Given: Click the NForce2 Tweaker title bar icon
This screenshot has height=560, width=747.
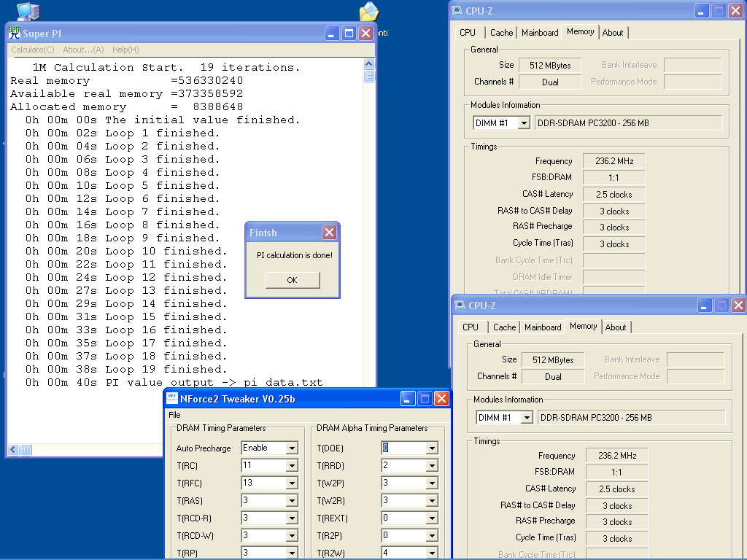Looking at the screenshot, I should click(172, 399).
